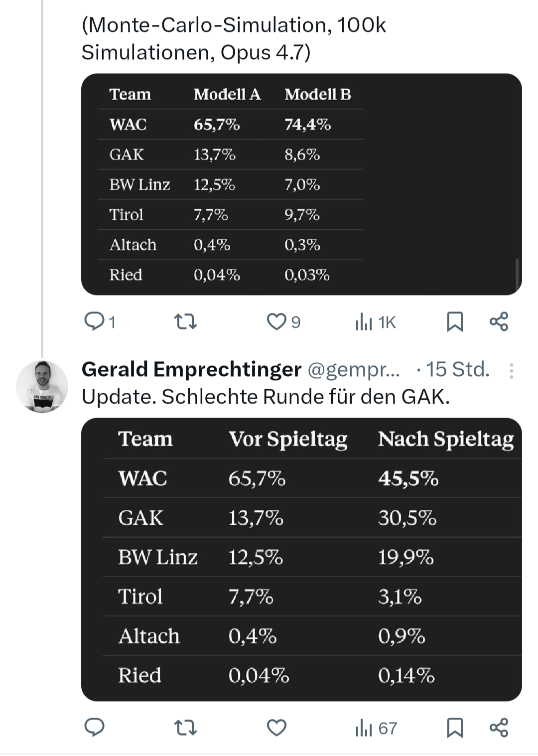Click the @gempr... username handle
The width and height of the screenshot is (538, 756).
(354, 370)
